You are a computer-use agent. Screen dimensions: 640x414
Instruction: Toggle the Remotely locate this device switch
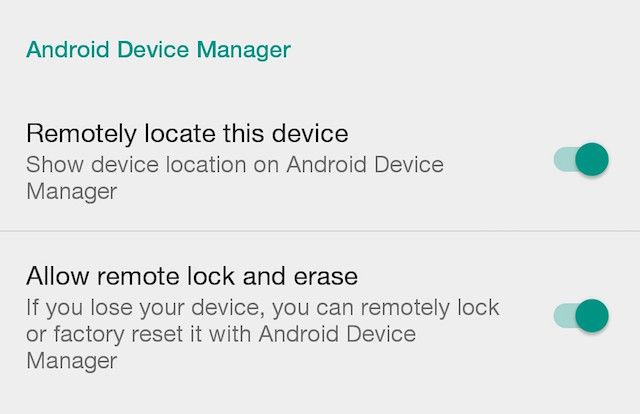pyautogui.click(x=581, y=159)
